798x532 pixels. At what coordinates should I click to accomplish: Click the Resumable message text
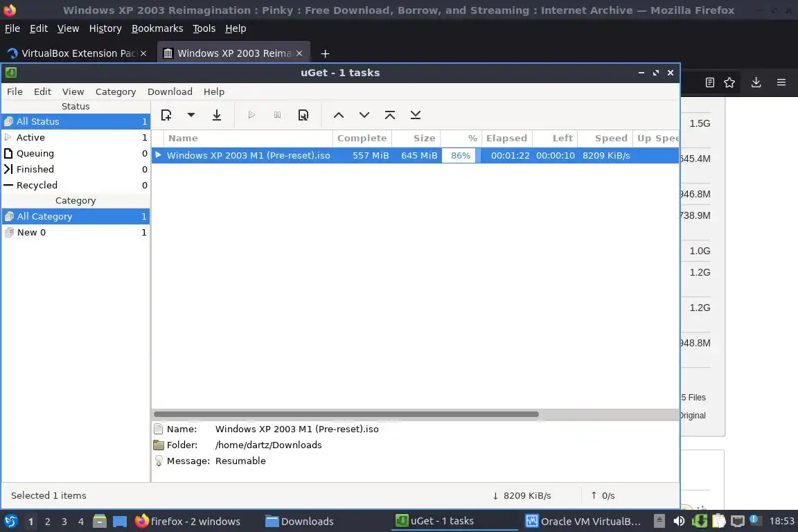(240, 461)
